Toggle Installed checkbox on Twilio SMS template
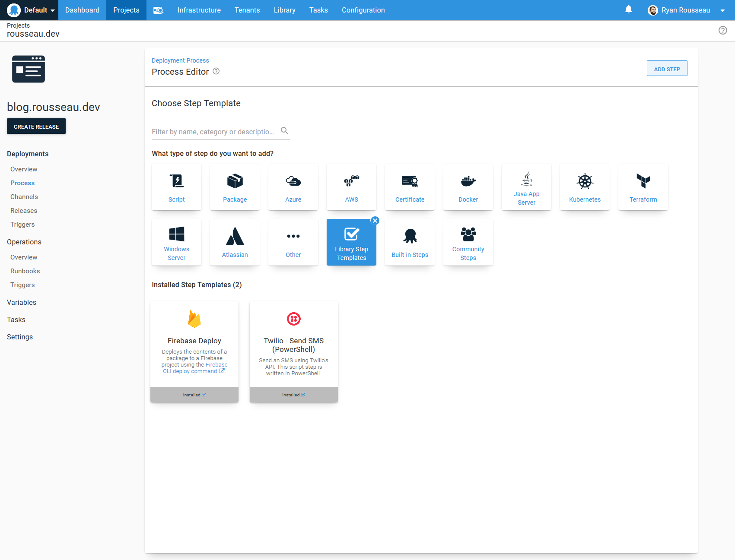Screen dimensions: 735x560 point(304,394)
